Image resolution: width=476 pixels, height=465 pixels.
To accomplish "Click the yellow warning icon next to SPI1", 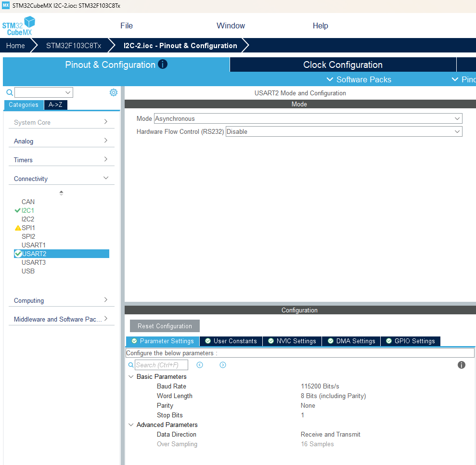I will click(18, 228).
